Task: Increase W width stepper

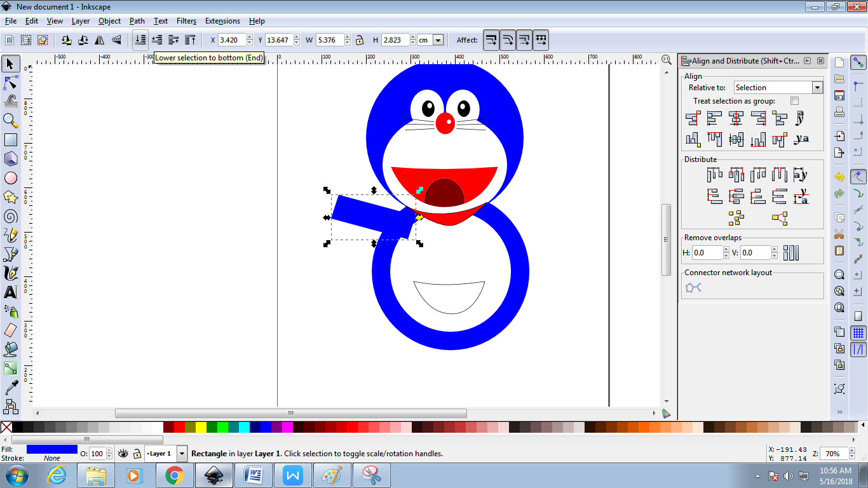Action: pos(348,37)
